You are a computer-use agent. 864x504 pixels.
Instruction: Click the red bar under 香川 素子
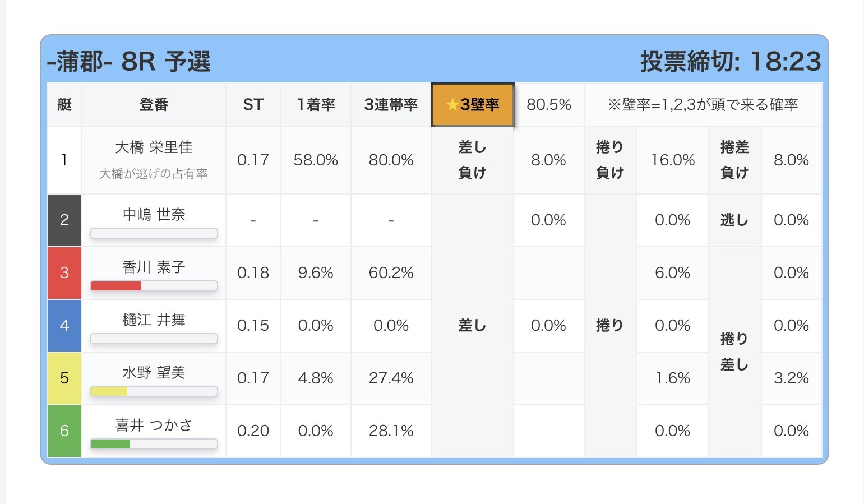(116, 286)
